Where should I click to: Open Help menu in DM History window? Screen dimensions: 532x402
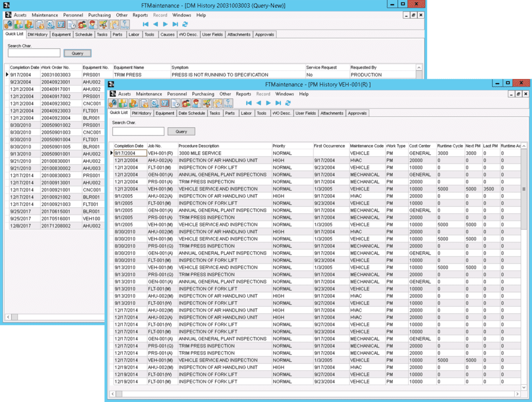pyautogui.click(x=201, y=15)
